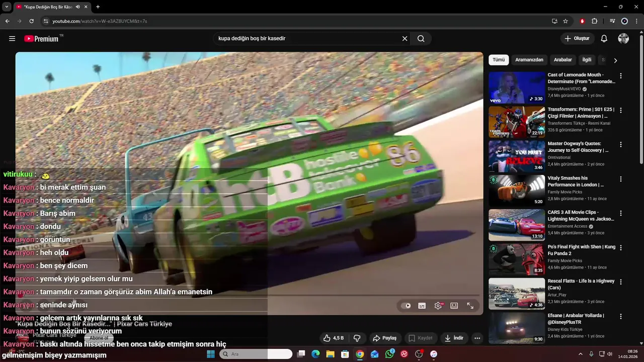Open WhatsApp from the taskbar

(x=389, y=354)
